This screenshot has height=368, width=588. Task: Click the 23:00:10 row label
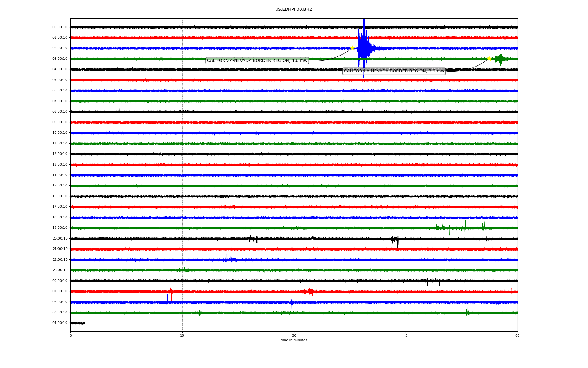coord(60,270)
